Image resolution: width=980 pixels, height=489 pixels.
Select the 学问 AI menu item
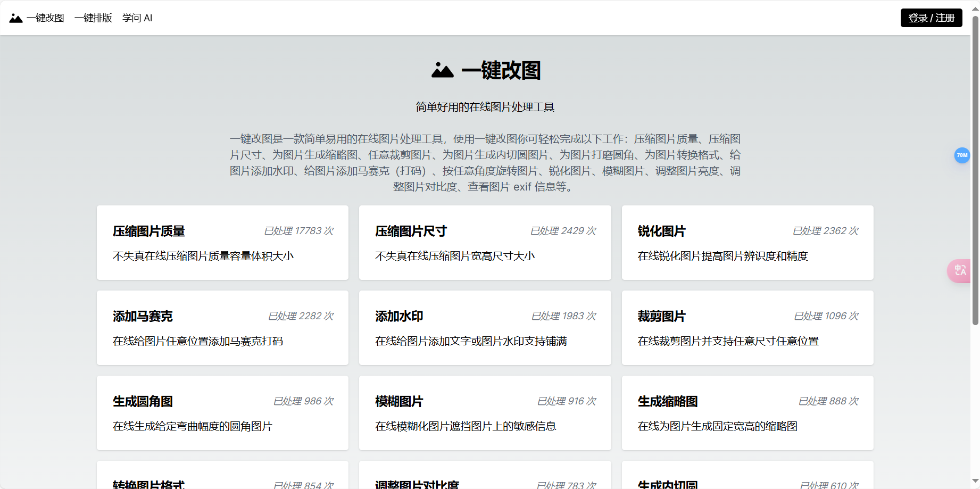tap(137, 18)
